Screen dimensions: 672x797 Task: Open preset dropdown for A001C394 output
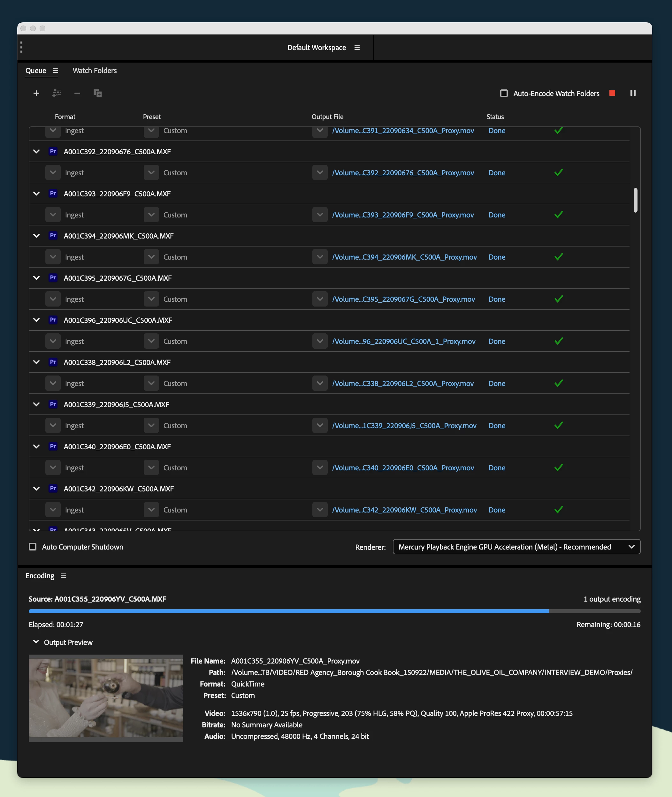point(151,257)
